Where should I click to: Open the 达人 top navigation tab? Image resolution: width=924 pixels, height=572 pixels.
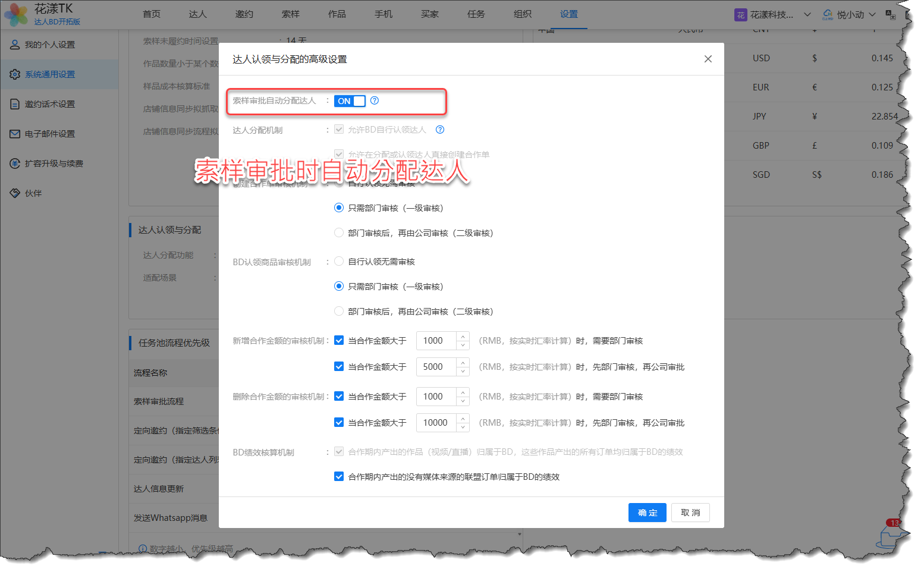(x=197, y=14)
